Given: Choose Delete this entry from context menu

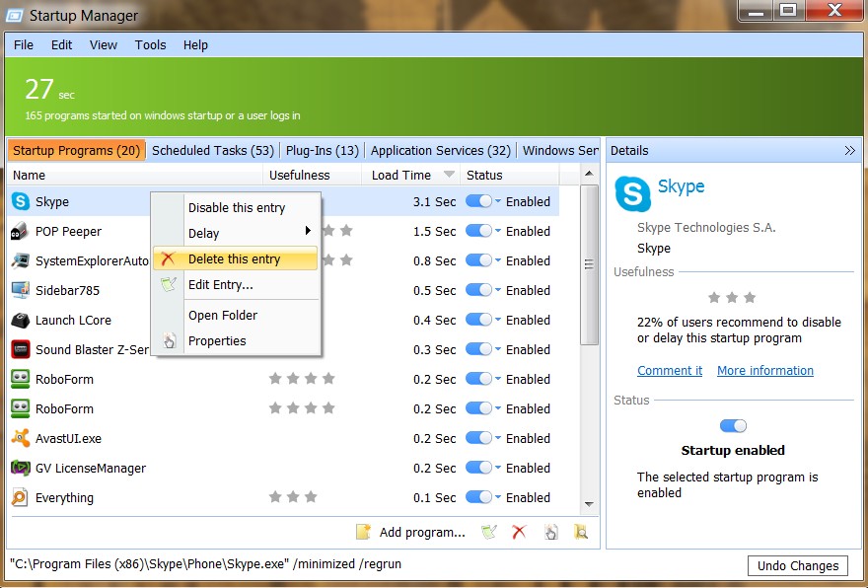Looking at the screenshot, I should (x=236, y=258).
